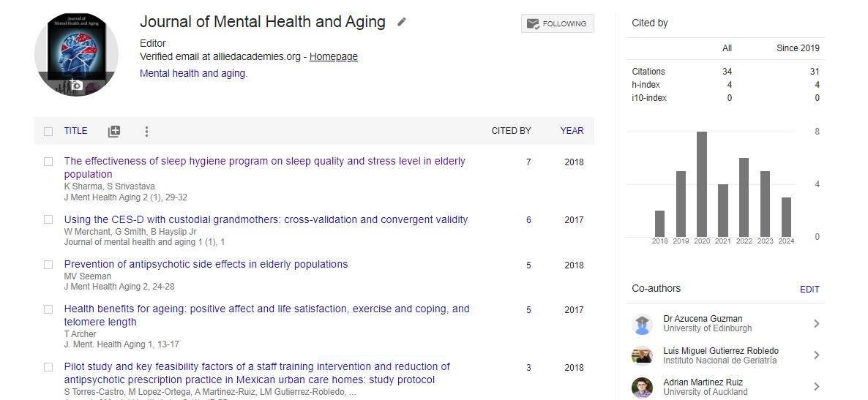Expand chevron next to Adrian Martinez Ruiz
868x400 pixels.
(x=817, y=387)
